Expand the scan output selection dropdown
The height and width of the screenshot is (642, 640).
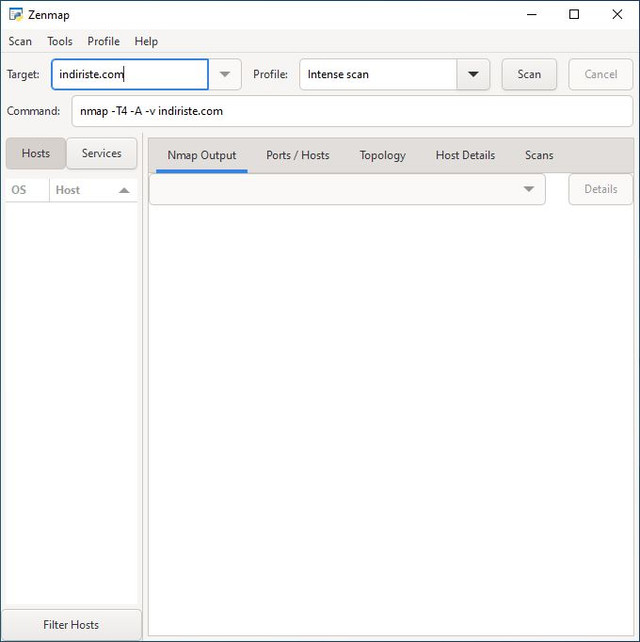tap(347, 189)
